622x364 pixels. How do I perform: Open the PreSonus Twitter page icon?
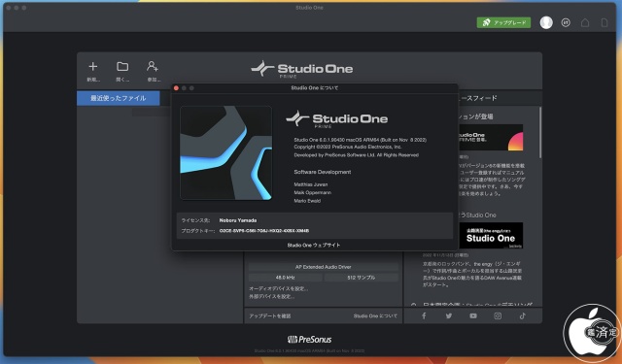449,315
